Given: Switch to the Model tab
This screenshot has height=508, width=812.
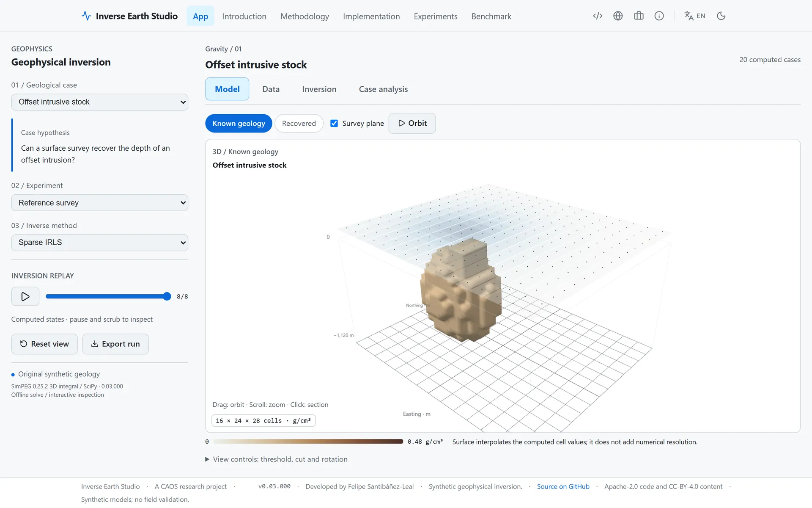Looking at the screenshot, I should pos(227,89).
